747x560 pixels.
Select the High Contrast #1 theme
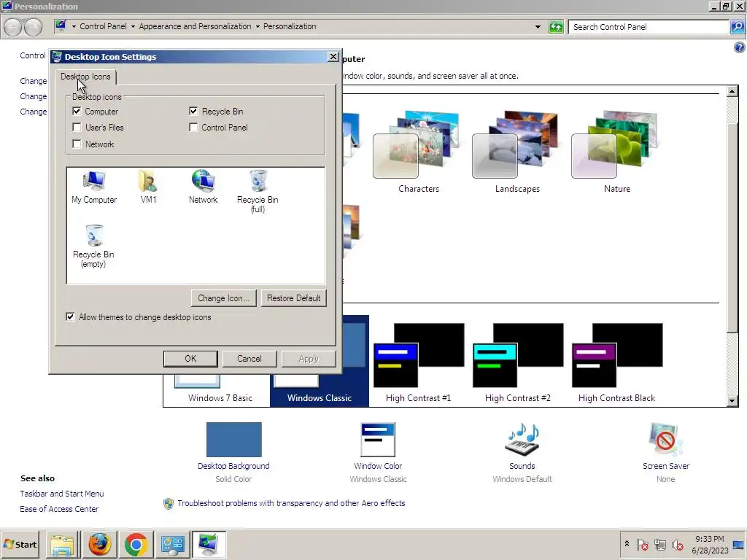pyautogui.click(x=418, y=363)
